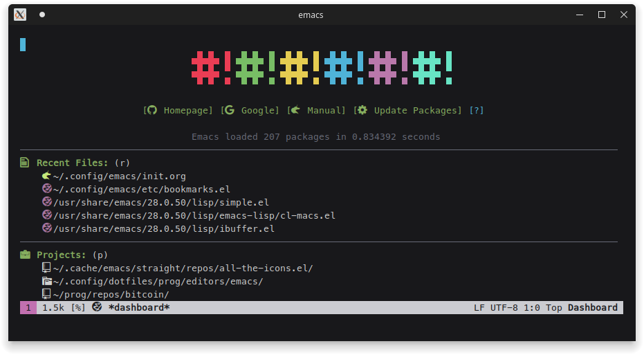Screen dimensions: 644x355
Task: Click the file icon beside init.org
Action: click(x=47, y=176)
